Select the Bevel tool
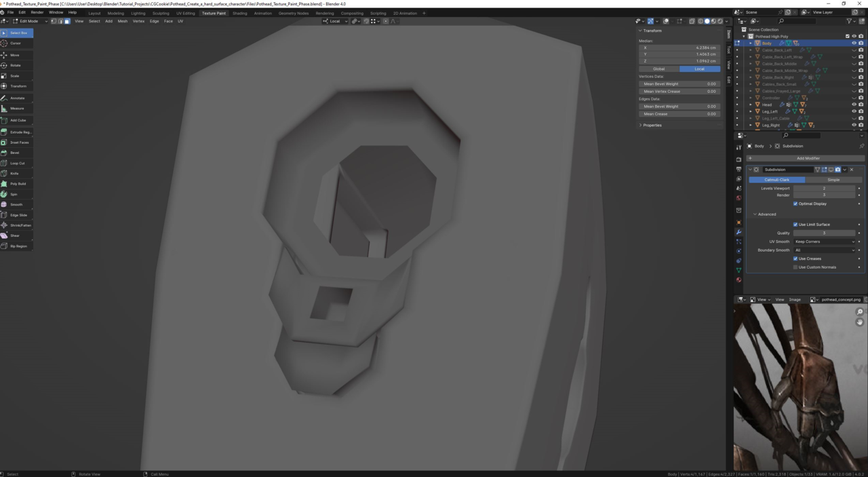 coord(15,153)
